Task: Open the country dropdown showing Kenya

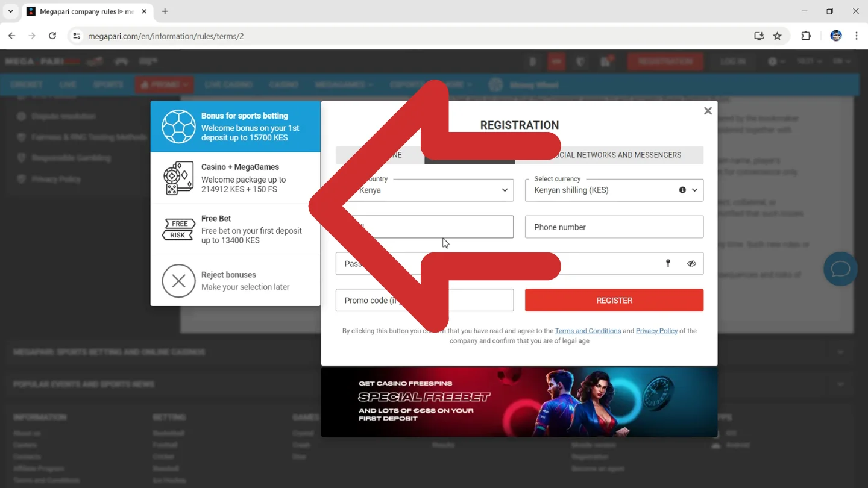Action: [x=424, y=190]
